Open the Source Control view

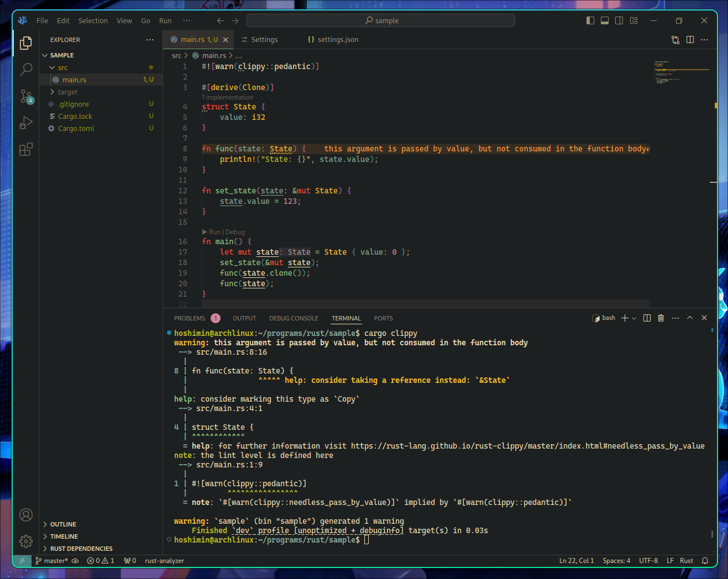[26, 96]
